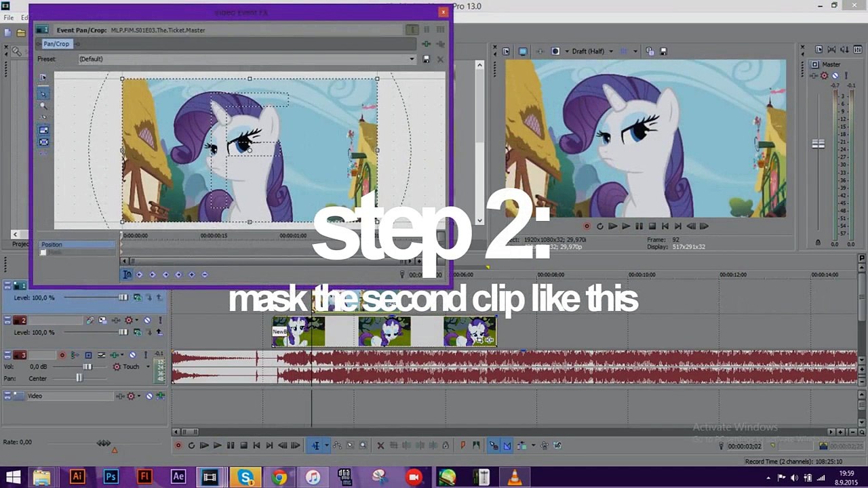Open Plug-In Chain button in Pan/Crop header
868x488 pixels.
click(427, 44)
